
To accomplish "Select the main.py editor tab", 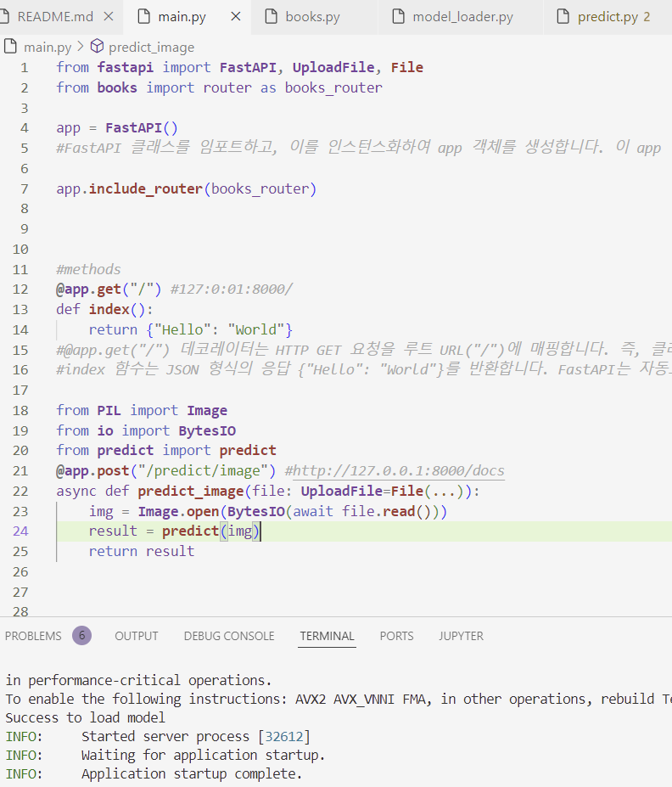I will (x=182, y=17).
